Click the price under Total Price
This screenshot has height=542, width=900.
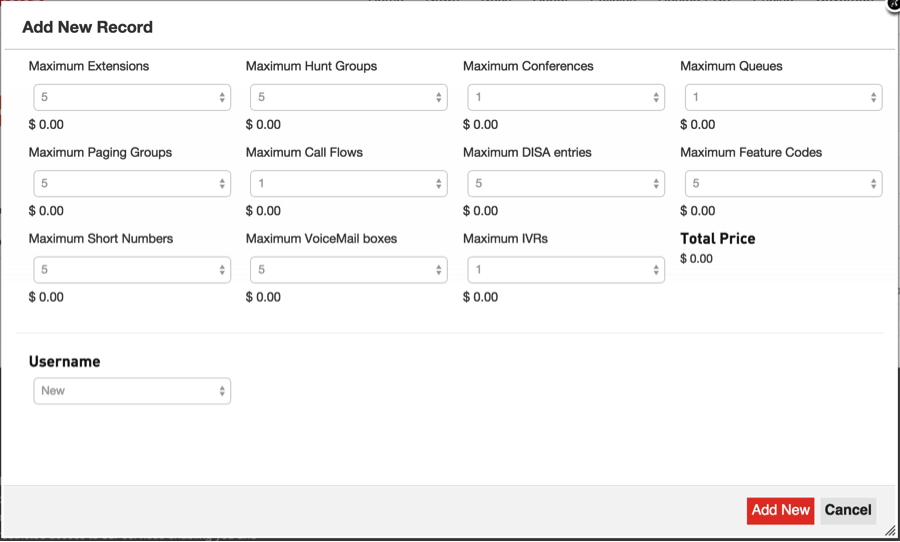(696, 259)
